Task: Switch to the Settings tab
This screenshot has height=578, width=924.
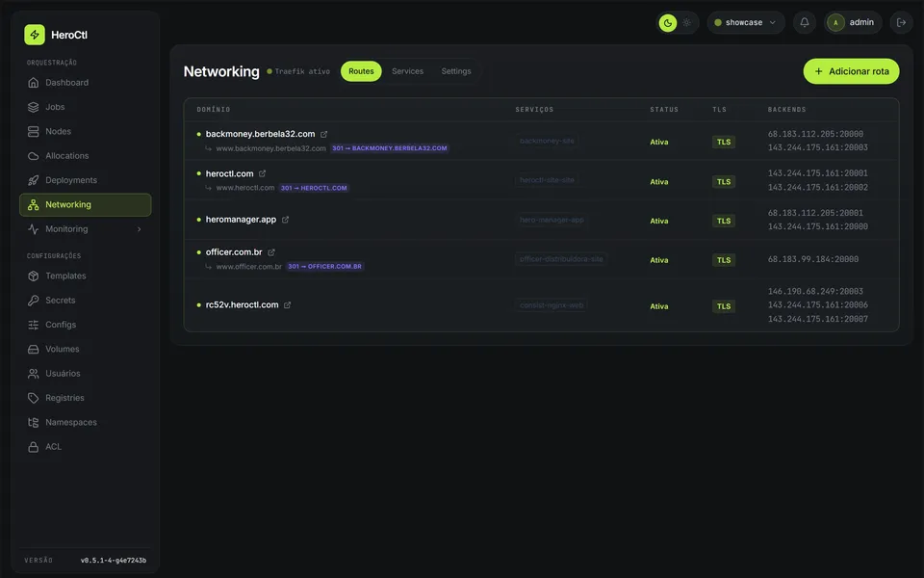Action: click(456, 71)
